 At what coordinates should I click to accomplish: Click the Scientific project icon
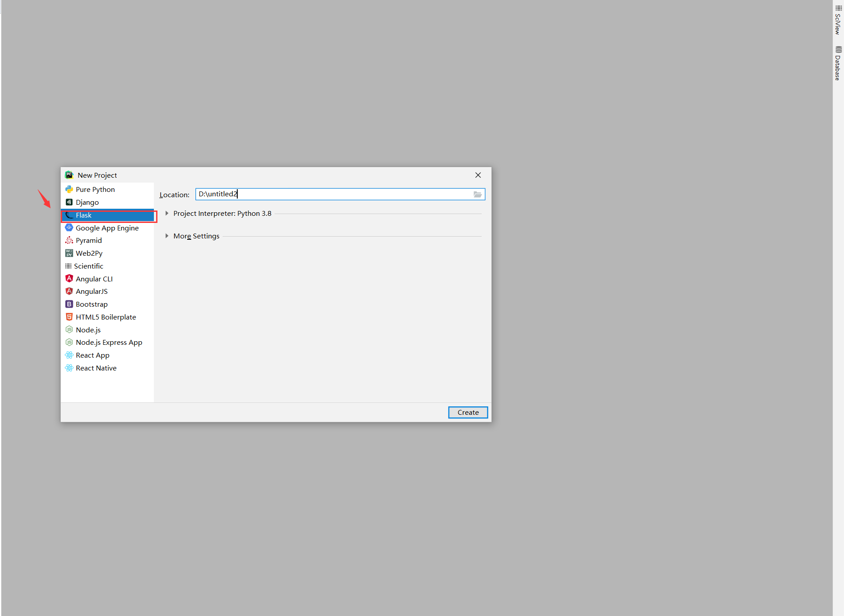pos(68,266)
